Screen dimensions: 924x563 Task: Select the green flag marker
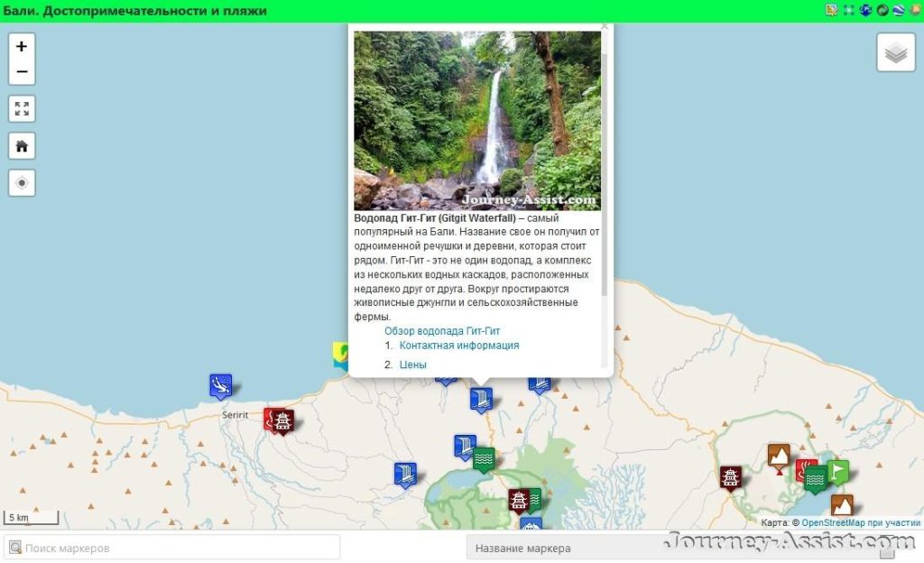[838, 472]
